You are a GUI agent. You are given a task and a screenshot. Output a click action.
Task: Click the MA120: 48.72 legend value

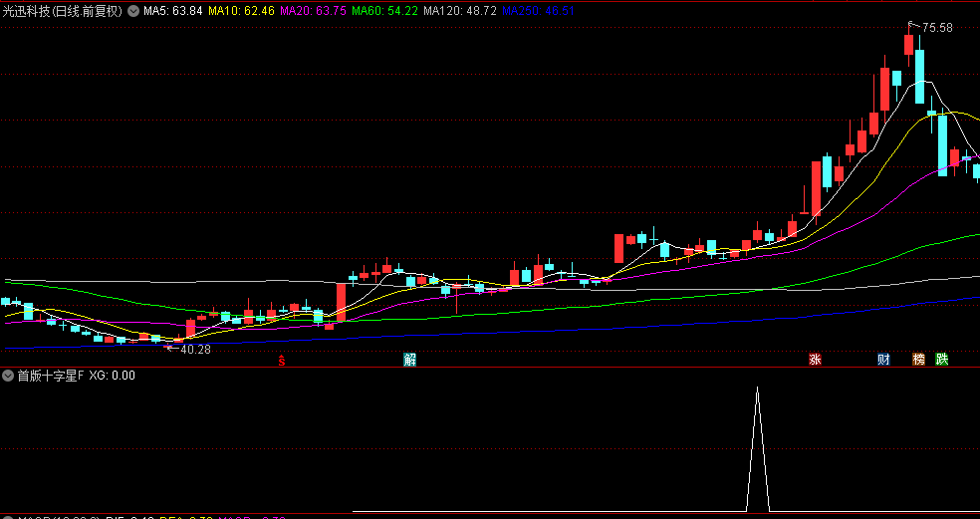pos(460,11)
